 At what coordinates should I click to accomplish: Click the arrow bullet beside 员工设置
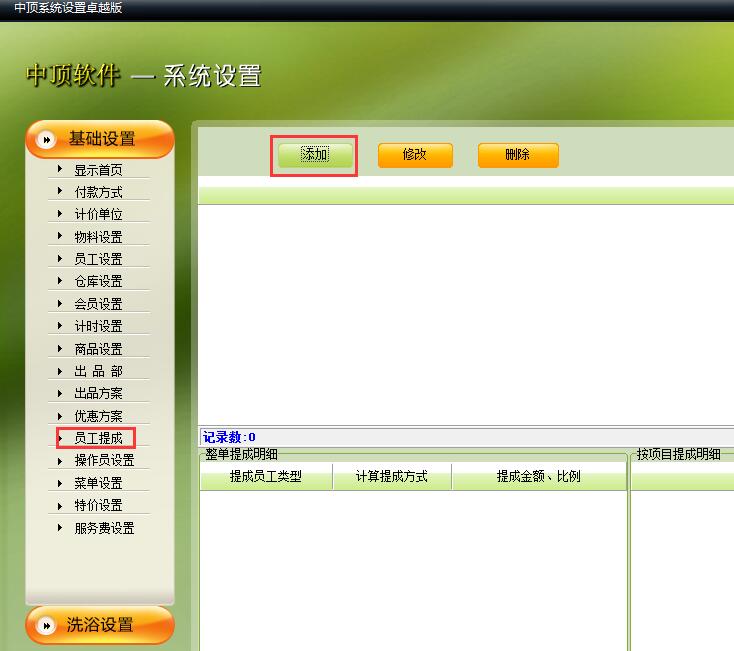(x=60, y=258)
